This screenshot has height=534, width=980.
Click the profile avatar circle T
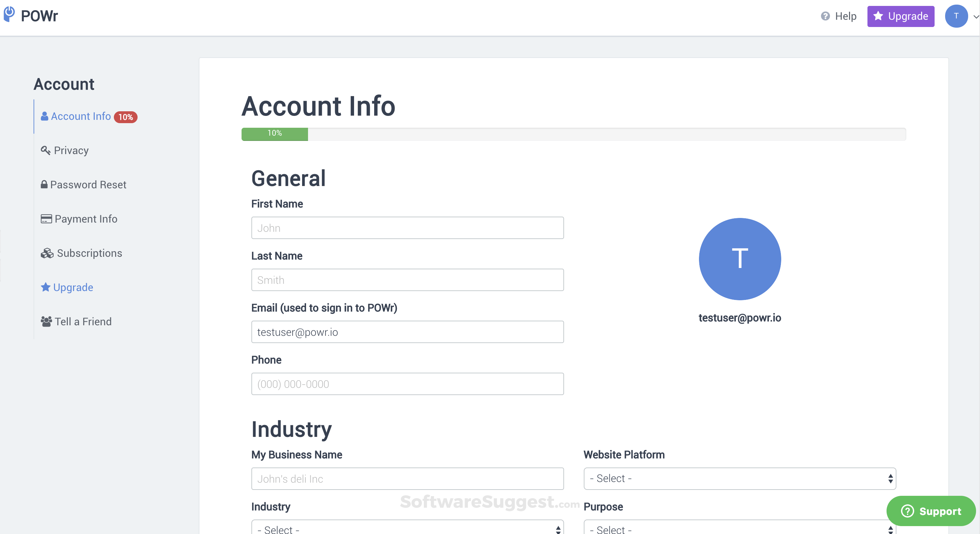[x=739, y=259]
